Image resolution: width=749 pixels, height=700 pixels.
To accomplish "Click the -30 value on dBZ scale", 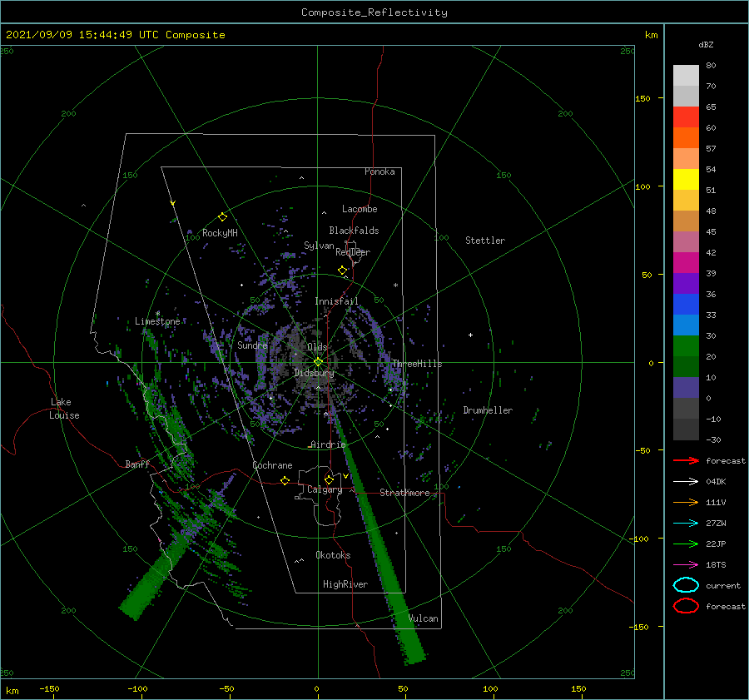I will [x=713, y=440].
